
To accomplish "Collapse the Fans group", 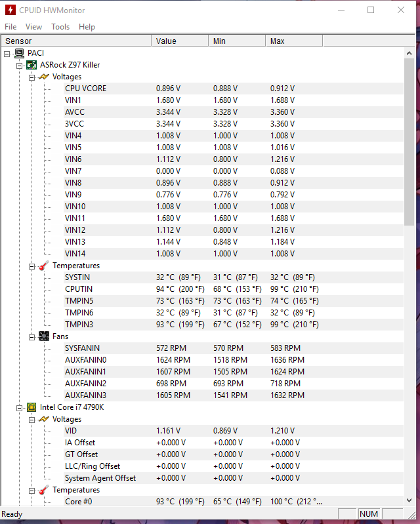I will (31, 337).
